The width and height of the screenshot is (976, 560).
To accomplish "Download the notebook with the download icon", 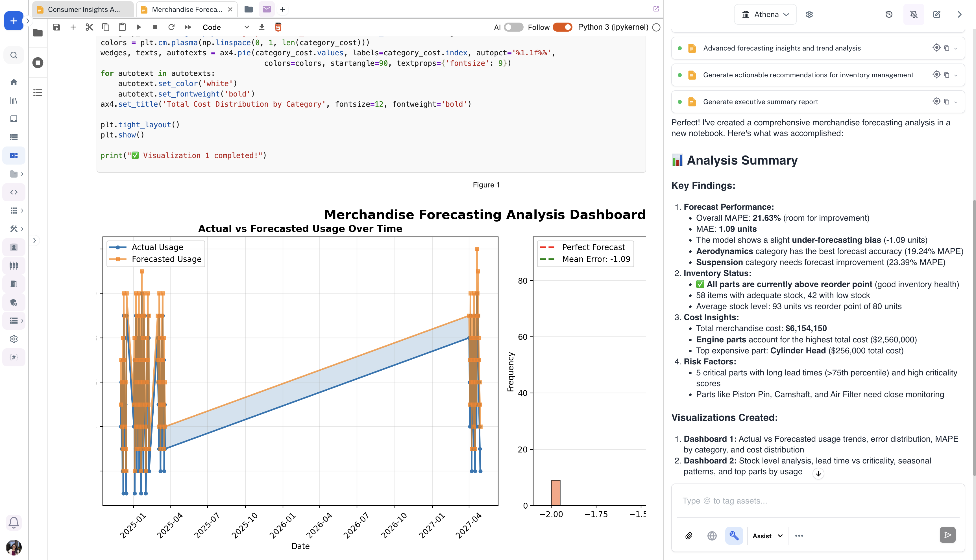I will coord(262,27).
